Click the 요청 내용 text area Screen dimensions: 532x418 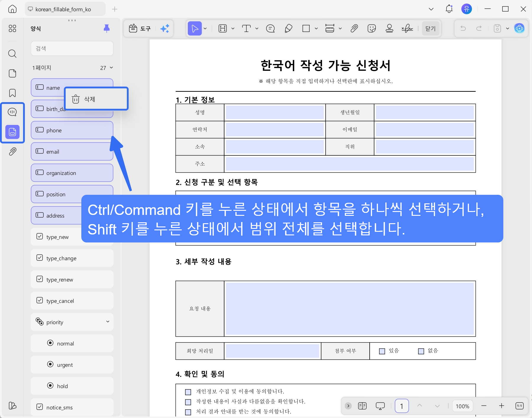pyautogui.click(x=350, y=309)
